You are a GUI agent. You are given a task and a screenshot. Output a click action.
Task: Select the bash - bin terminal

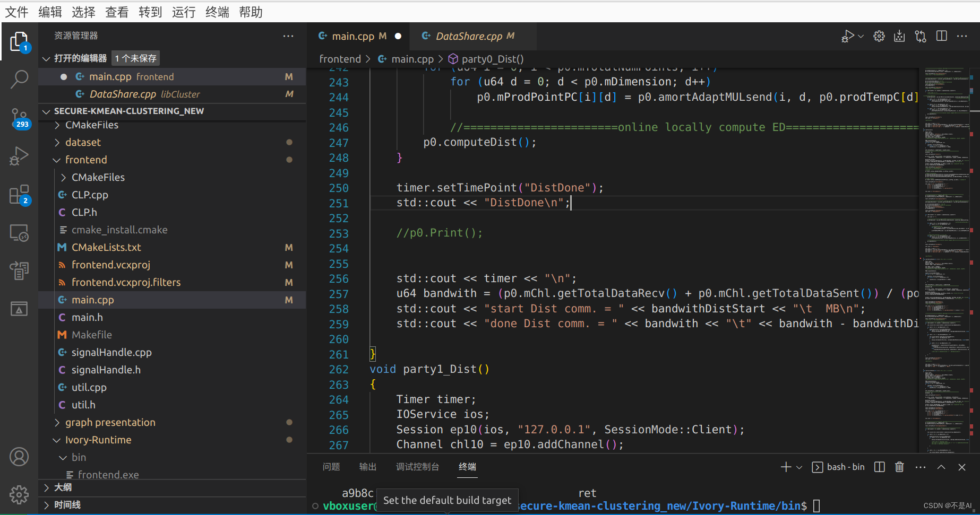tap(838, 467)
